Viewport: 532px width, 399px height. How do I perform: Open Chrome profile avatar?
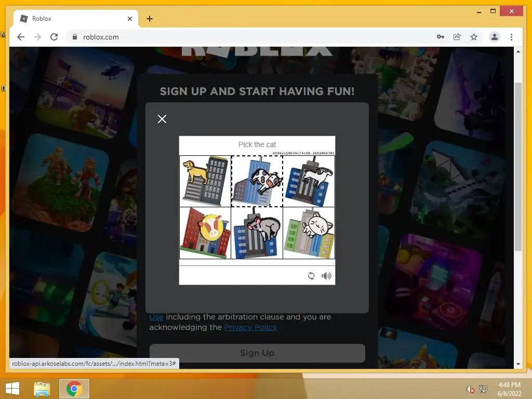495,37
